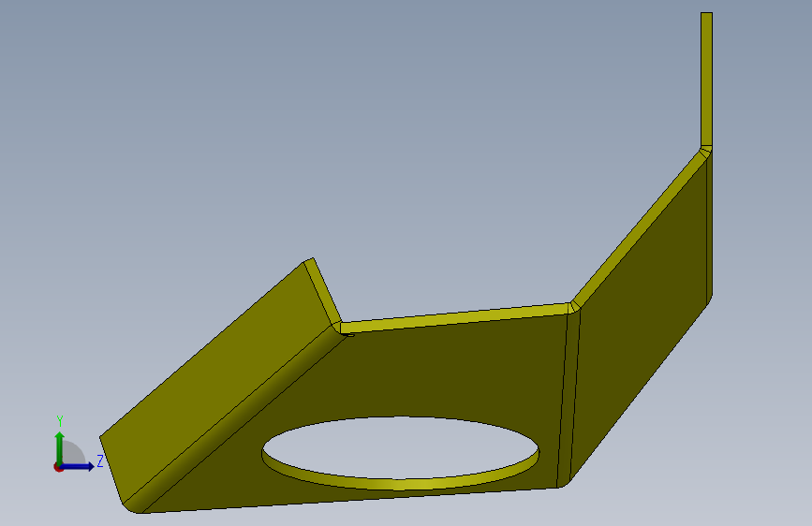The width and height of the screenshot is (812, 526).
Task: Select the thin vertical tab at top
Action: (x=706, y=80)
